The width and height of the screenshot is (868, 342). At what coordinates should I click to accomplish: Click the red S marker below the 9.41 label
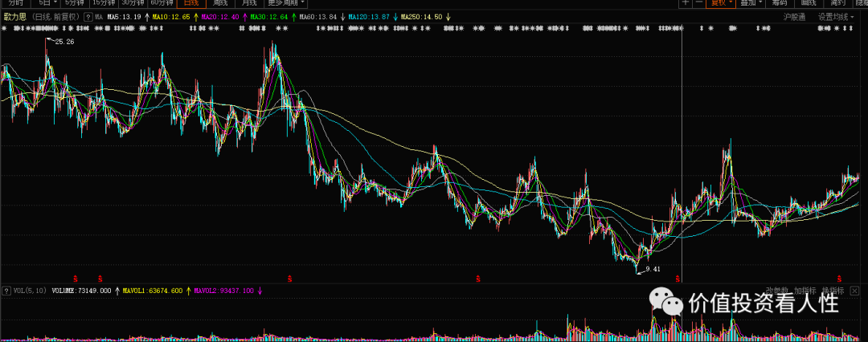point(677,277)
